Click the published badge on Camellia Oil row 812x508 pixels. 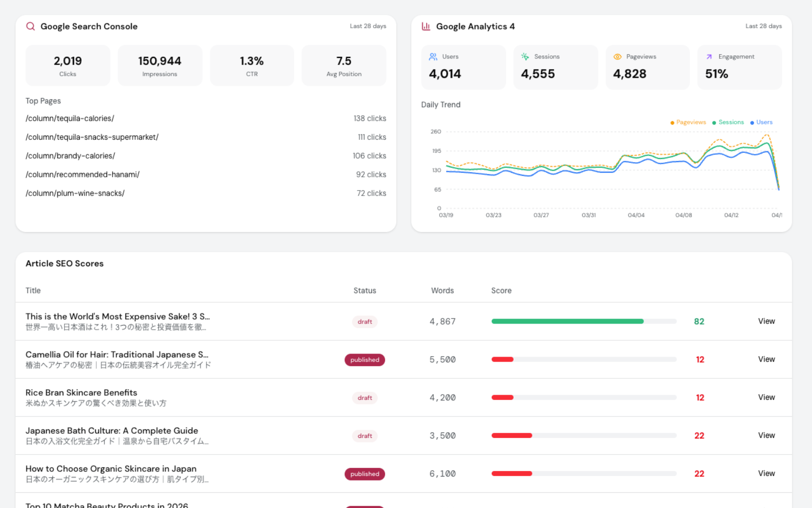[365, 360]
